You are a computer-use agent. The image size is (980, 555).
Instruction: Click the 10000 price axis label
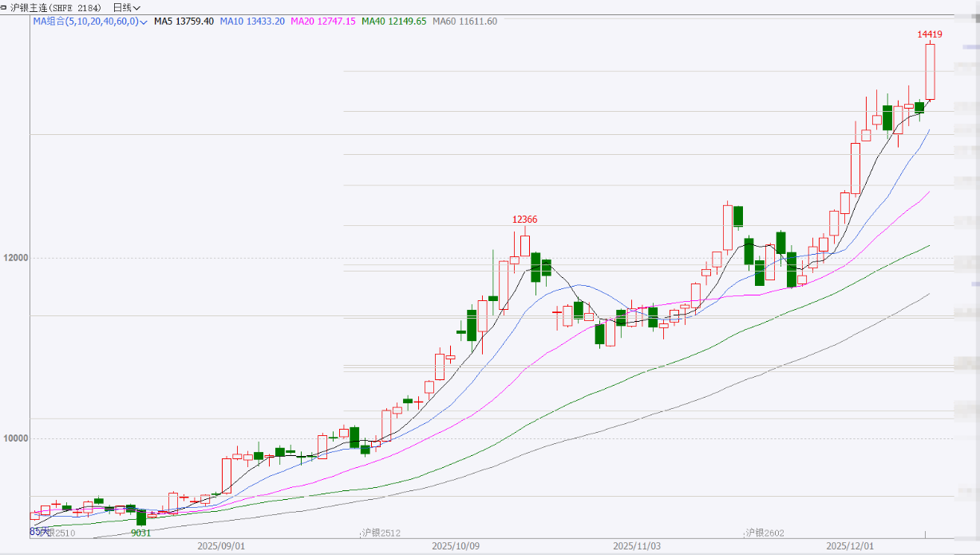point(14,438)
